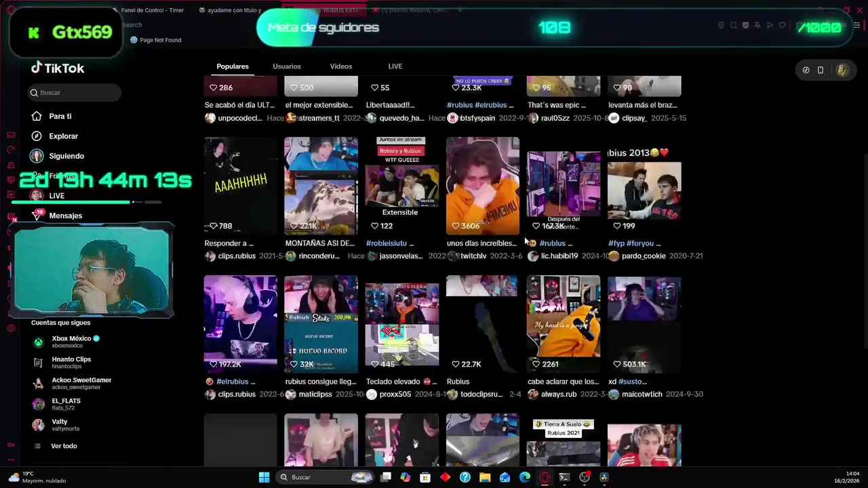Image resolution: width=868 pixels, height=488 pixels.
Task: Open the Terminal taskbar icon
Action: [x=564, y=477]
